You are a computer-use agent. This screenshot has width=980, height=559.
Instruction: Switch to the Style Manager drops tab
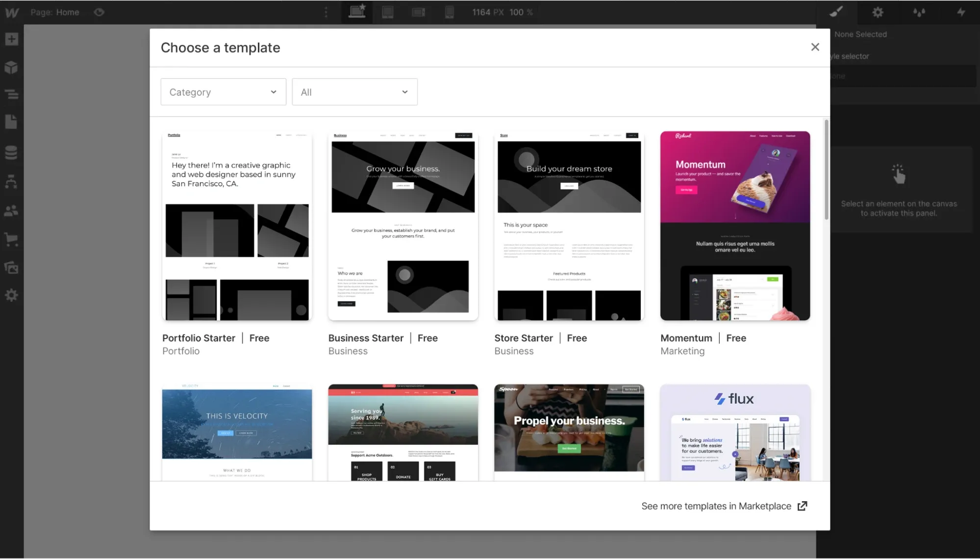[x=919, y=12]
